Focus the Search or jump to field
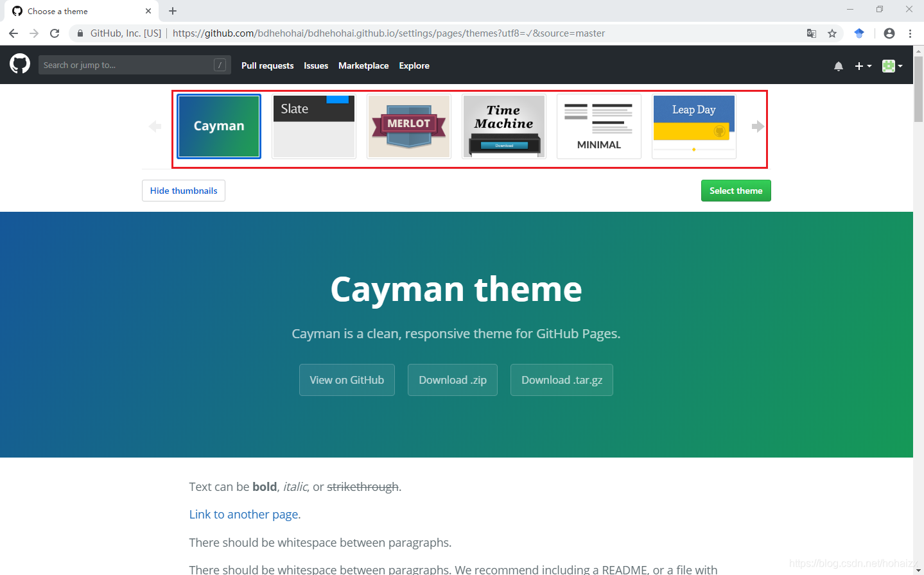 click(x=135, y=65)
